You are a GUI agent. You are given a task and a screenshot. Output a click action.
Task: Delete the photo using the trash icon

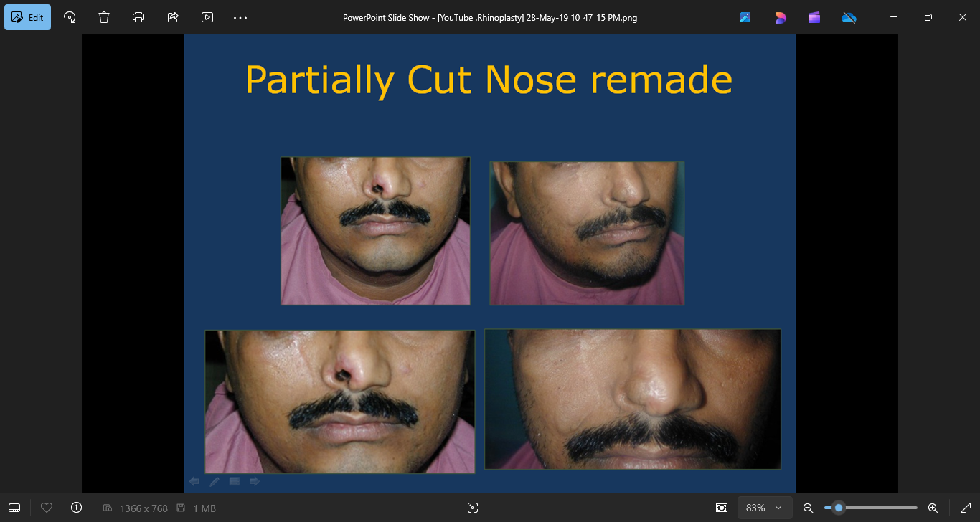point(104,17)
